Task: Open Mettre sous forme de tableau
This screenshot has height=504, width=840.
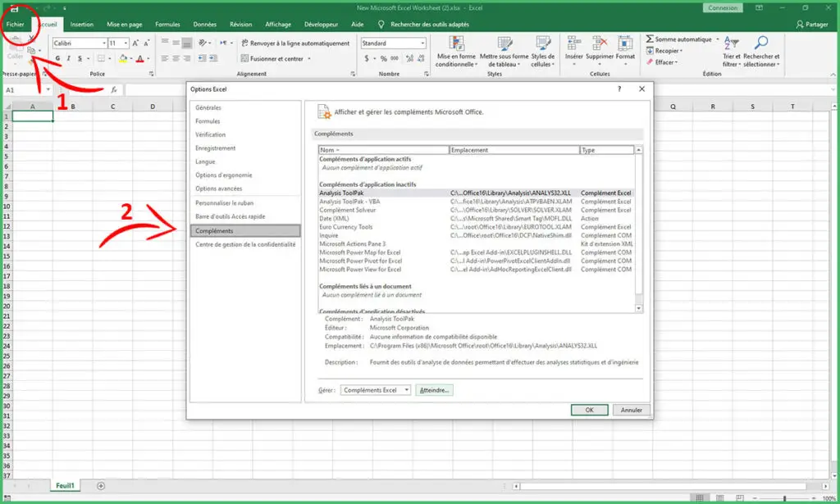Action: 504,52
